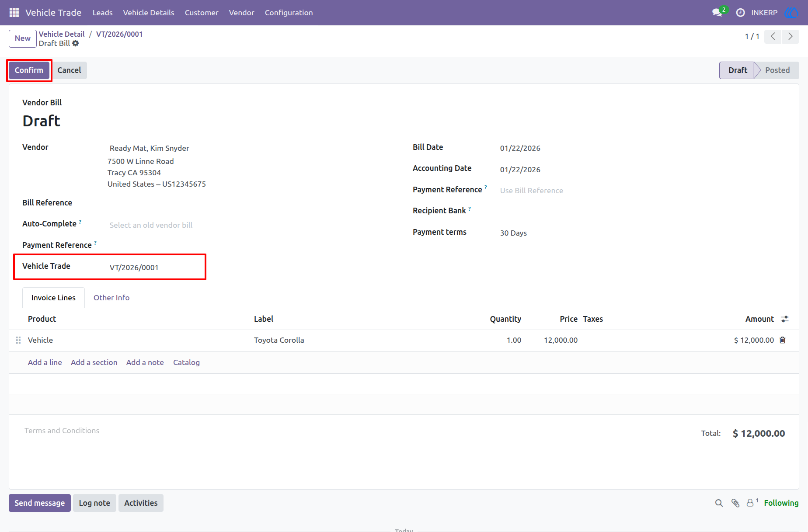Open the Leads menu

103,13
